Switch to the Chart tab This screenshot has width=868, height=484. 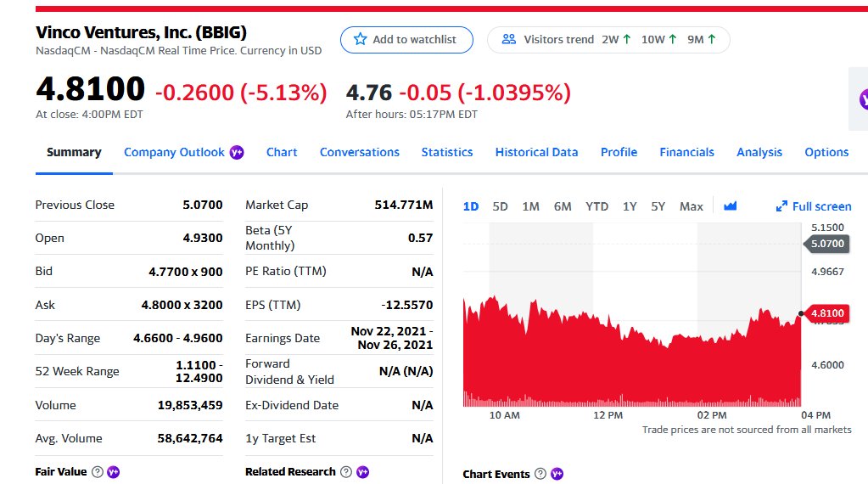pyautogui.click(x=282, y=152)
